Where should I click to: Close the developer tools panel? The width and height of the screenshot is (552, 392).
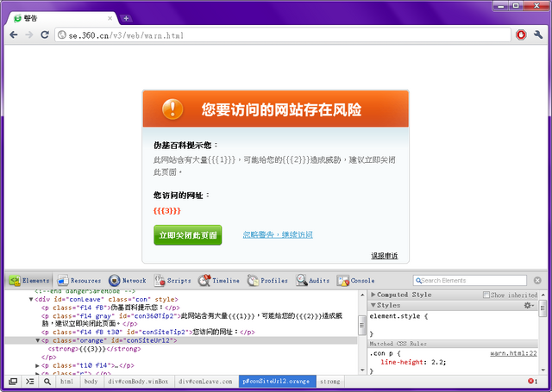pos(537,280)
